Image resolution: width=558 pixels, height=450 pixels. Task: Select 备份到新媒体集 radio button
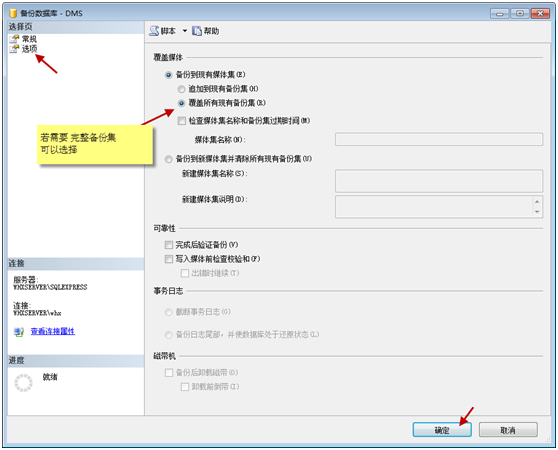coord(169,159)
